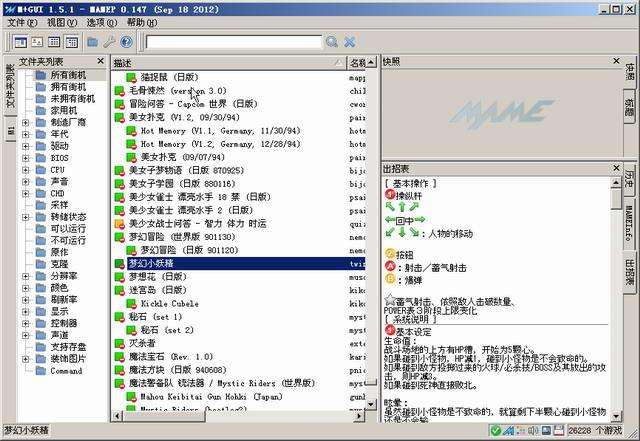The height and width of the screenshot is (441, 640).
Task: Close the 文件夹列表 folder panel
Action: tap(99, 62)
